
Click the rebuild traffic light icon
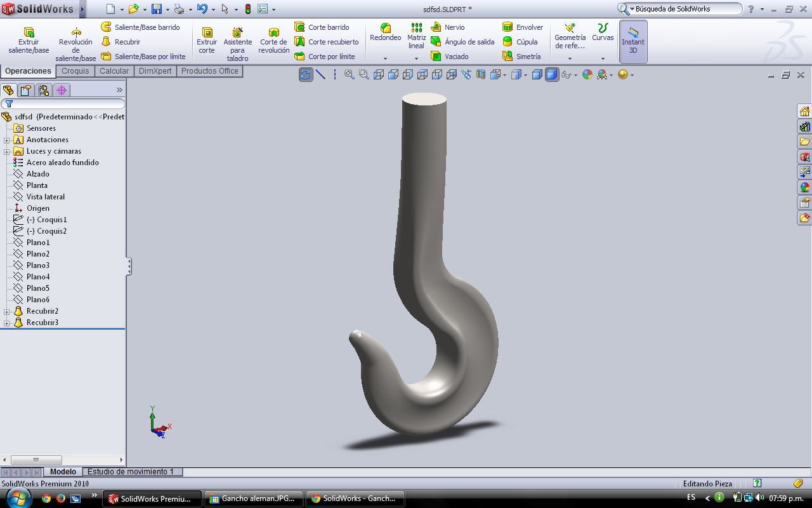coord(247,9)
